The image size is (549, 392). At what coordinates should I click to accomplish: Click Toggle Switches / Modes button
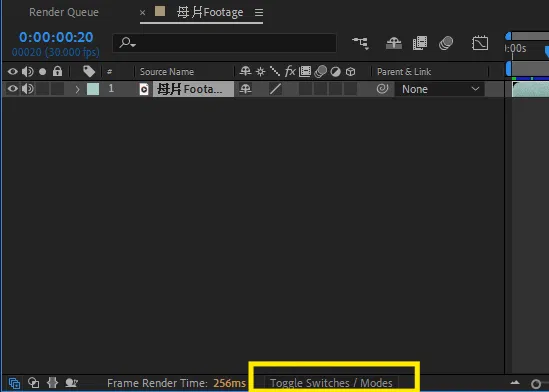coord(331,383)
